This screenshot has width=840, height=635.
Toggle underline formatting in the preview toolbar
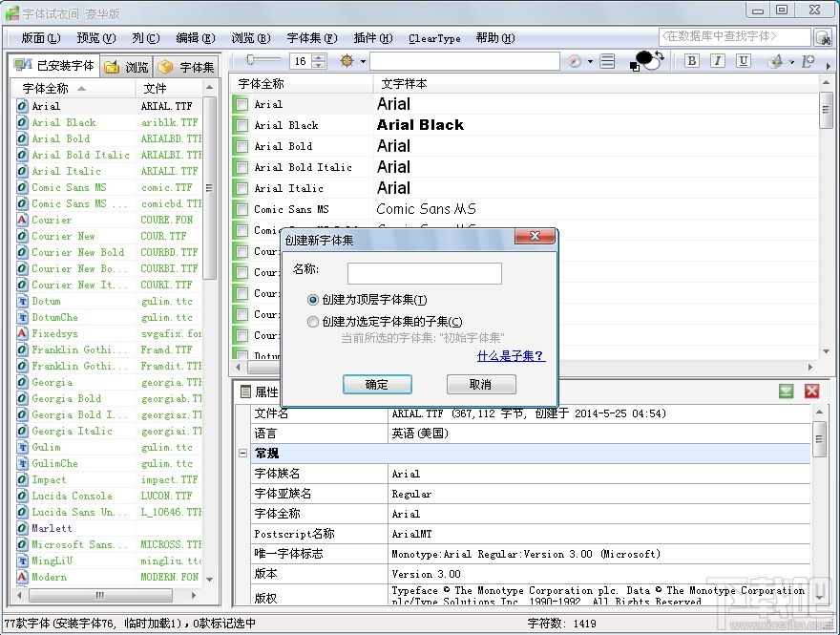(x=745, y=60)
